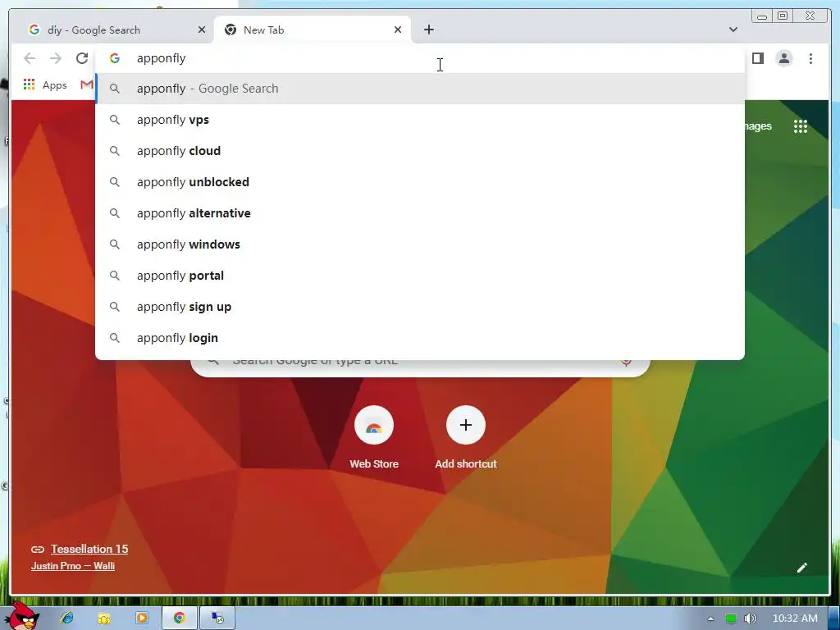Open the volume speaker tray icon
The height and width of the screenshot is (630, 840).
tap(751, 619)
